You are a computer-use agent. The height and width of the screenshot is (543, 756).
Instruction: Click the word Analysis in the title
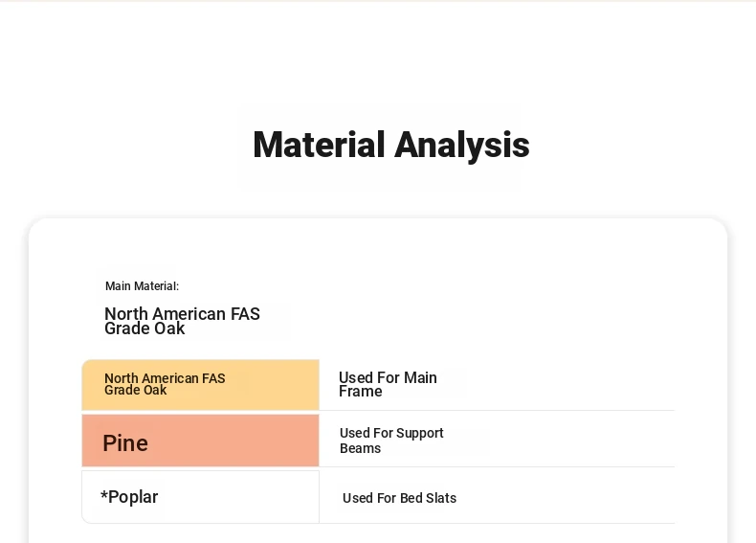point(462,145)
